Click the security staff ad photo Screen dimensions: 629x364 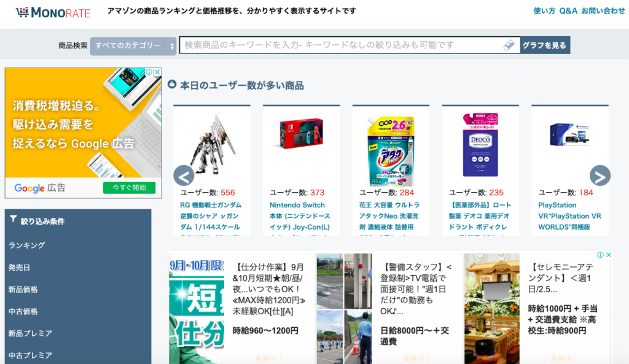344,308
